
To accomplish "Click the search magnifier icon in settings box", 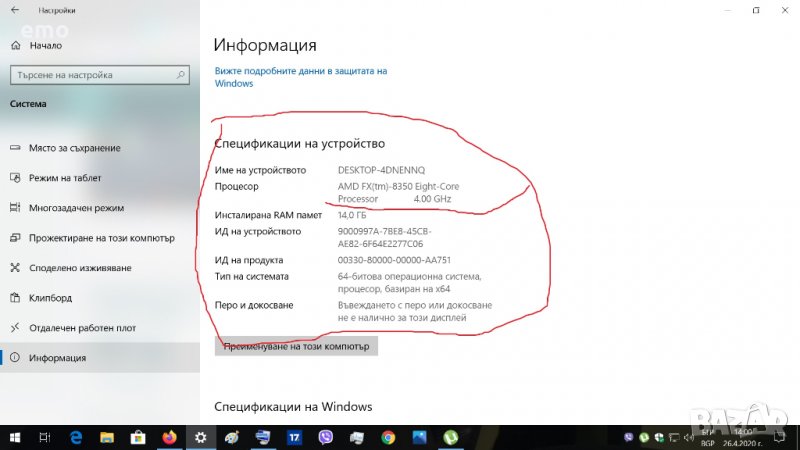I will (181, 75).
